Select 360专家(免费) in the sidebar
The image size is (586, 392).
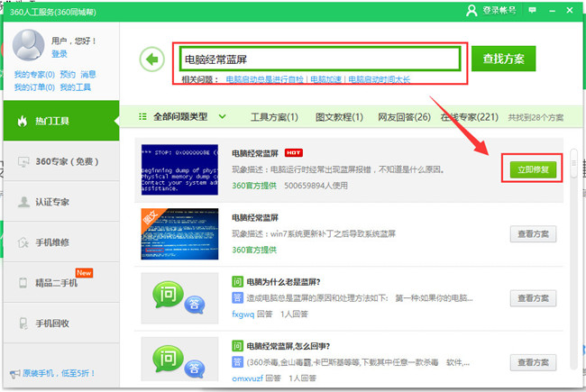pos(61,161)
